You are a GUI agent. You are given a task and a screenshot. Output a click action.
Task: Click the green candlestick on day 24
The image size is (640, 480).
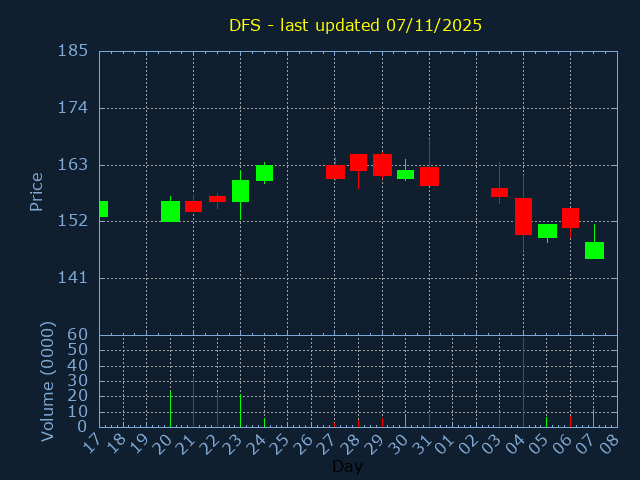pos(264,173)
